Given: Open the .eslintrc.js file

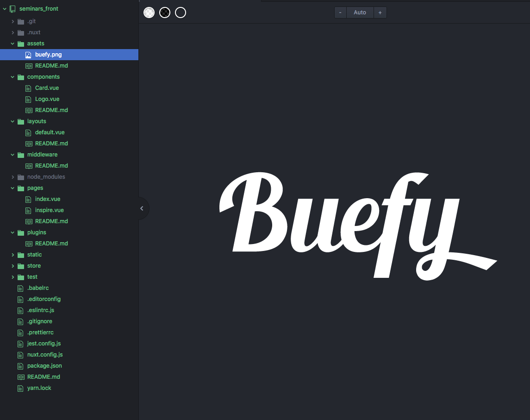Looking at the screenshot, I should point(41,310).
